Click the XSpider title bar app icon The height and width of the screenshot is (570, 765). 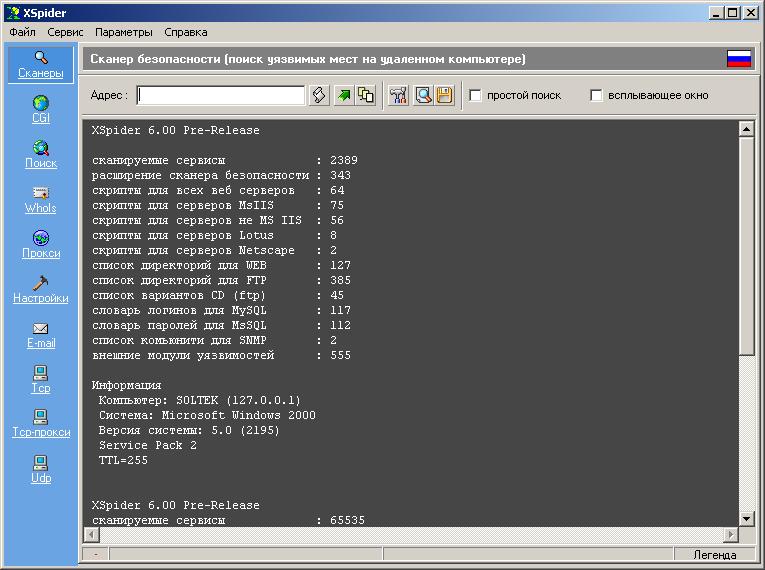pos(13,13)
